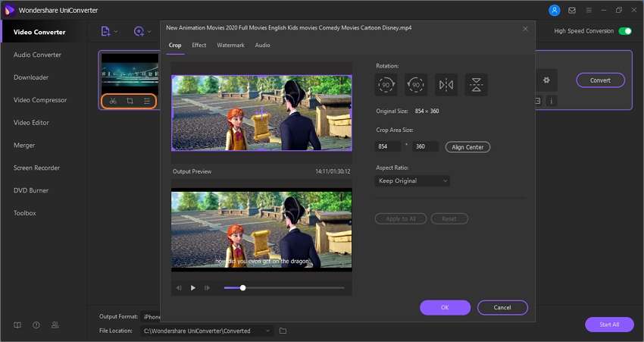The image size is (644, 342).
Task: Open crop tool under video thumbnail
Action: pos(130,101)
